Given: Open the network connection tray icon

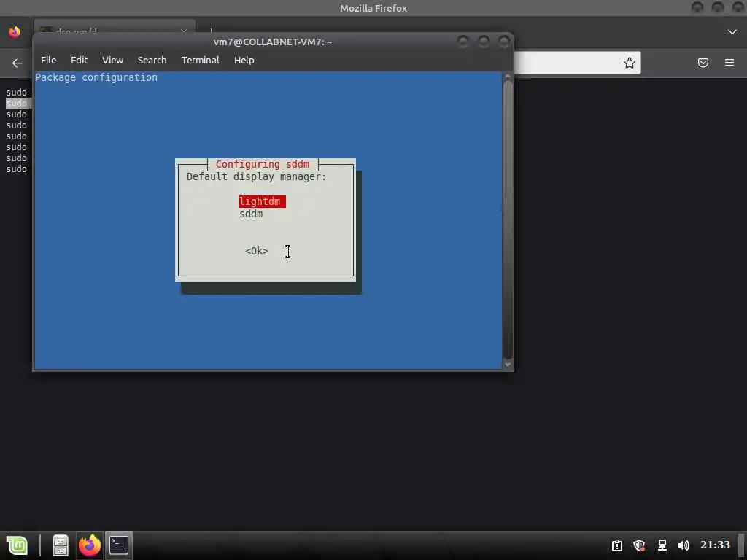Looking at the screenshot, I should pyautogui.click(x=662, y=545).
